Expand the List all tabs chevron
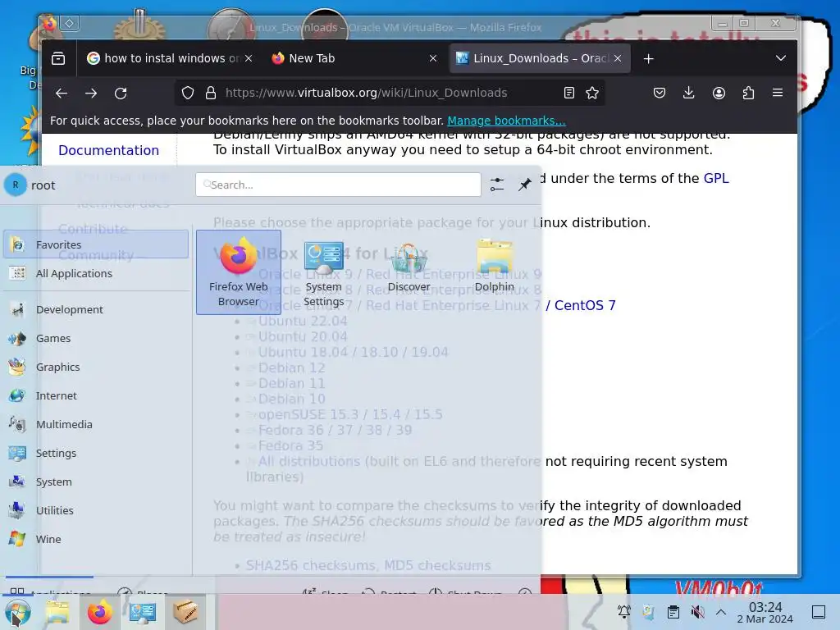 [x=781, y=58]
